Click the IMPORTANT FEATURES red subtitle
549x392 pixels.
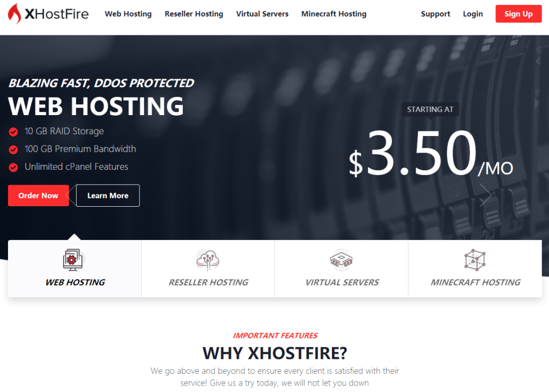[275, 336]
